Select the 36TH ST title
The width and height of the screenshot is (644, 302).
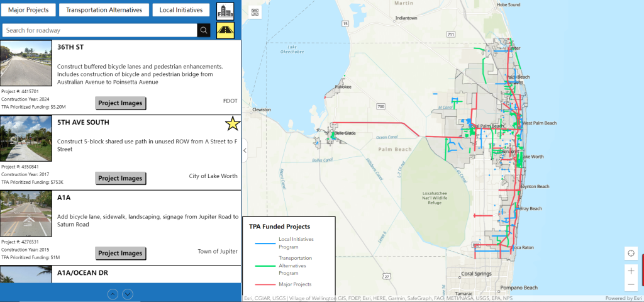(70, 47)
